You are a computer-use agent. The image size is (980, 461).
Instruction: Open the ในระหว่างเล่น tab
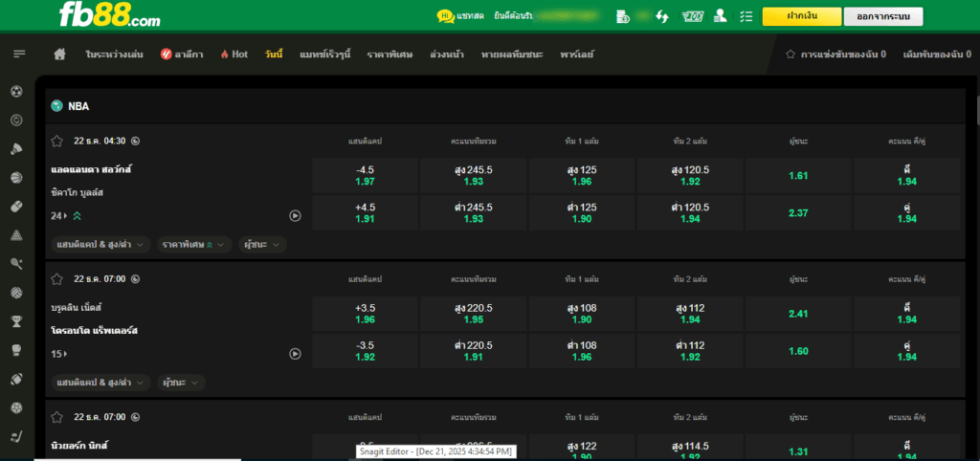pyautogui.click(x=115, y=55)
